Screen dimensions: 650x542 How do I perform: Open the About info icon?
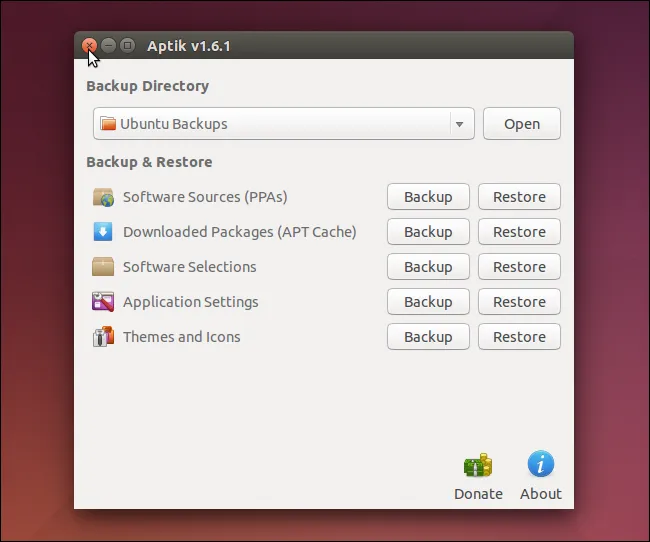(541, 465)
